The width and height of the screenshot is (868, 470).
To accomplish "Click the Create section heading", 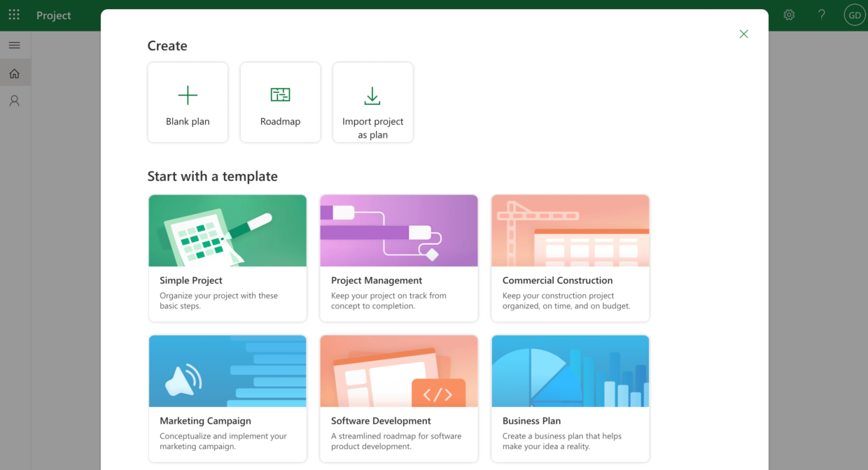I will pyautogui.click(x=167, y=45).
